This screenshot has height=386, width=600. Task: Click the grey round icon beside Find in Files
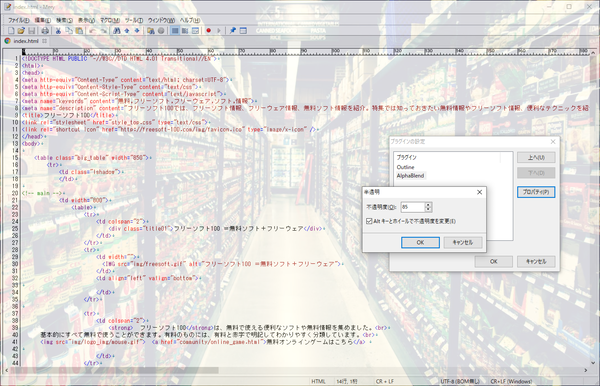pos(161,31)
